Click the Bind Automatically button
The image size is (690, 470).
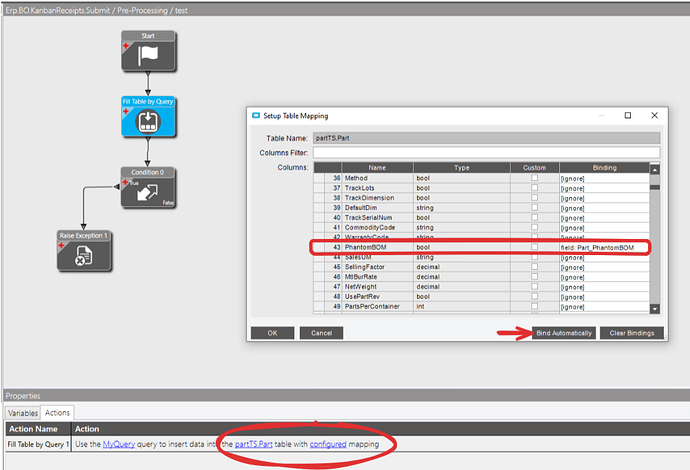(x=564, y=333)
